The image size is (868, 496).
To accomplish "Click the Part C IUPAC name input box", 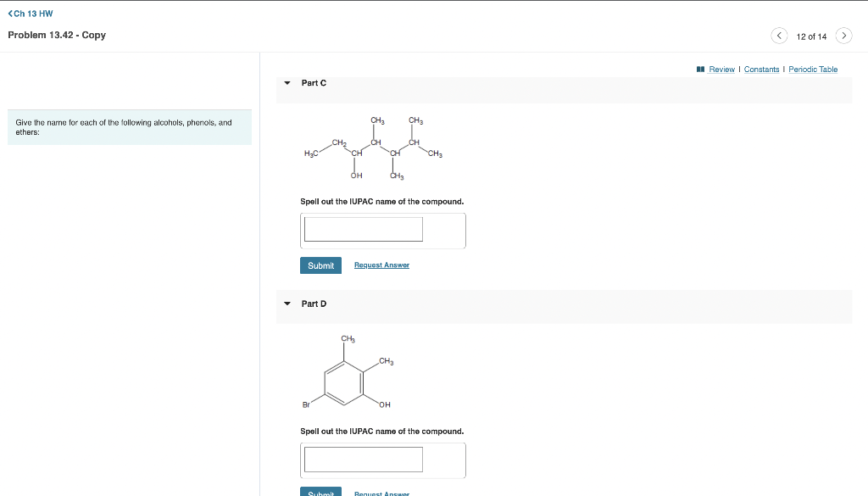I will pyautogui.click(x=363, y=229).
